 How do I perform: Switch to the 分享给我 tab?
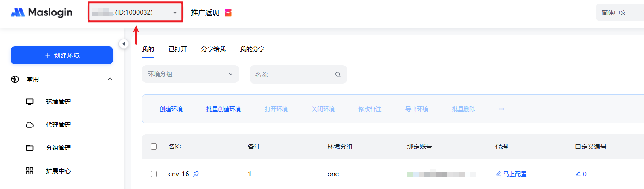pos(213,49)
